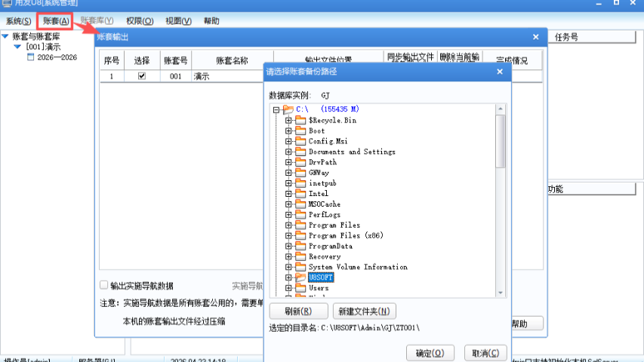Image resolution: width=644 pixels, height=362 pixels.
Task: Collapse the C:\ drive tree node
Action: (x=276, y=110)
